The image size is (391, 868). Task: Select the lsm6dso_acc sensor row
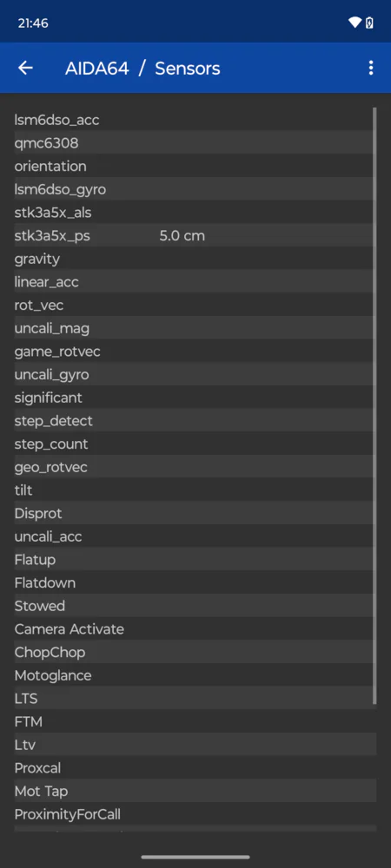click(x=195, y=119)
